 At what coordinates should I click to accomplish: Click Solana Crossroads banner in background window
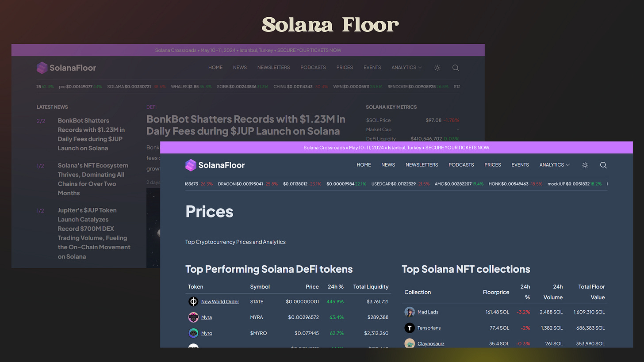pos(248,50)
